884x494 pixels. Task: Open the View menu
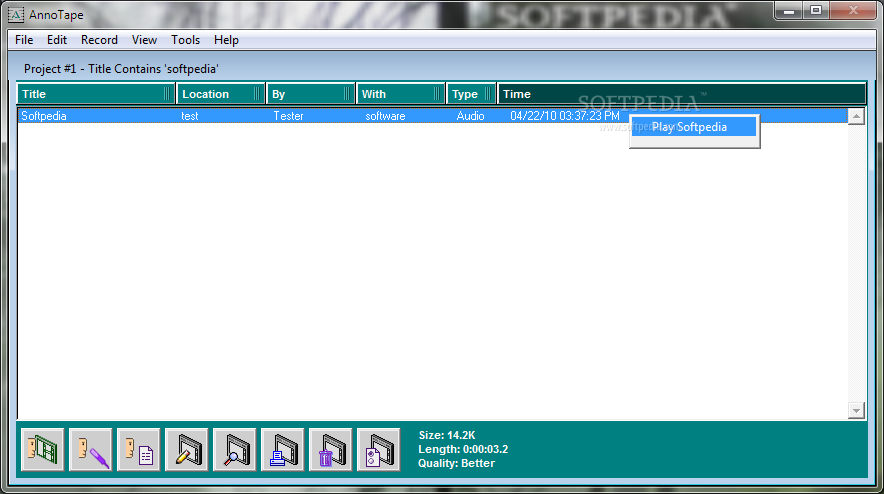[144, 40]
